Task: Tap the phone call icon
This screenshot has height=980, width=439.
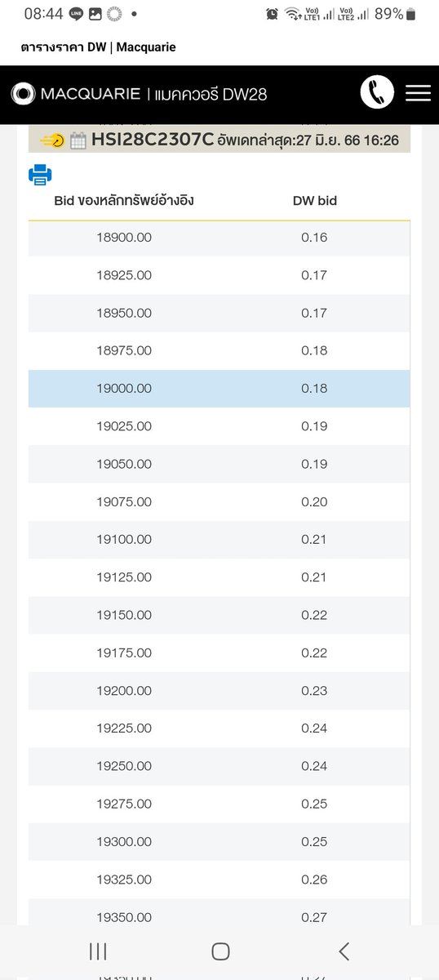Action: pos(377,93)
